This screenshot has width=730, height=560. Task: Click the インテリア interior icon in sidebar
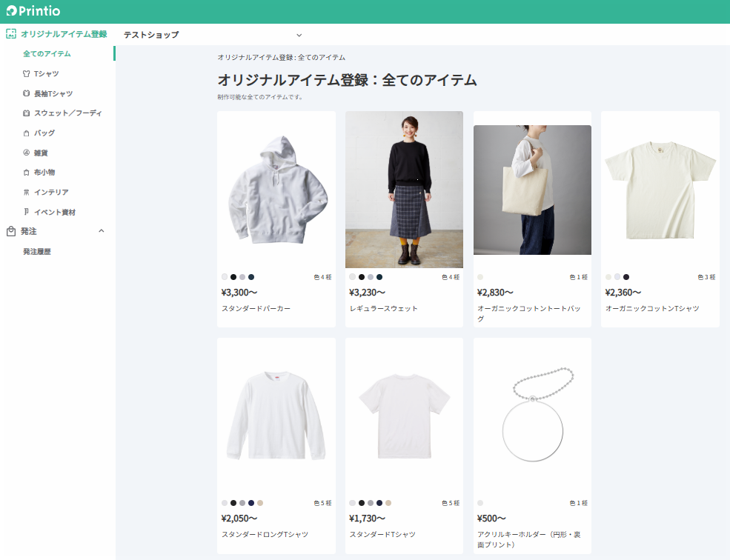[27, 193]
